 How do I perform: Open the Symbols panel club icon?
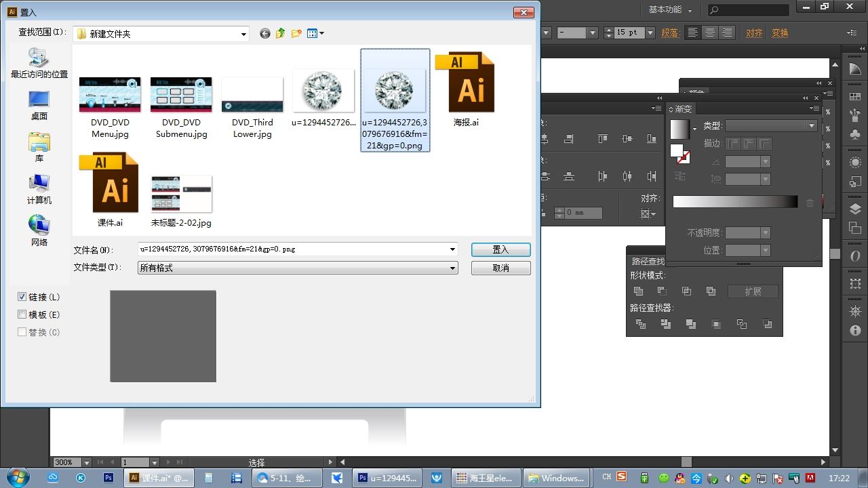[x=855, y=134]
